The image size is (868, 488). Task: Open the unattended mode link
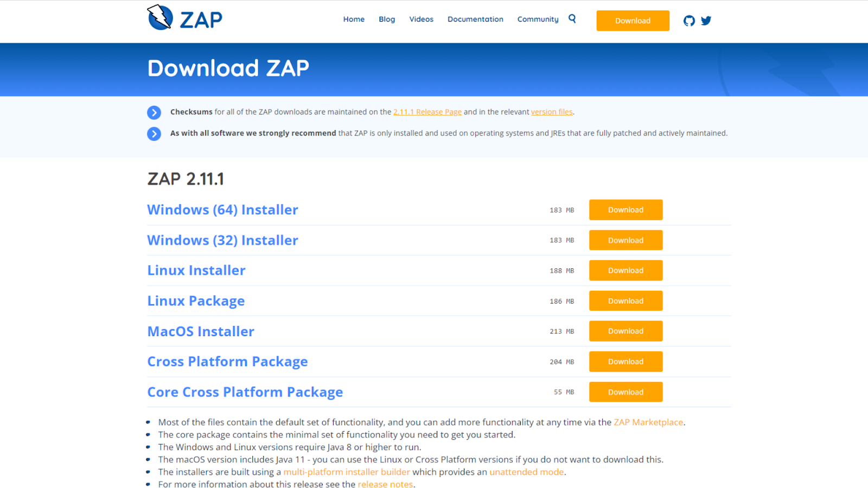pyautogui.click(x=526, y=472)
